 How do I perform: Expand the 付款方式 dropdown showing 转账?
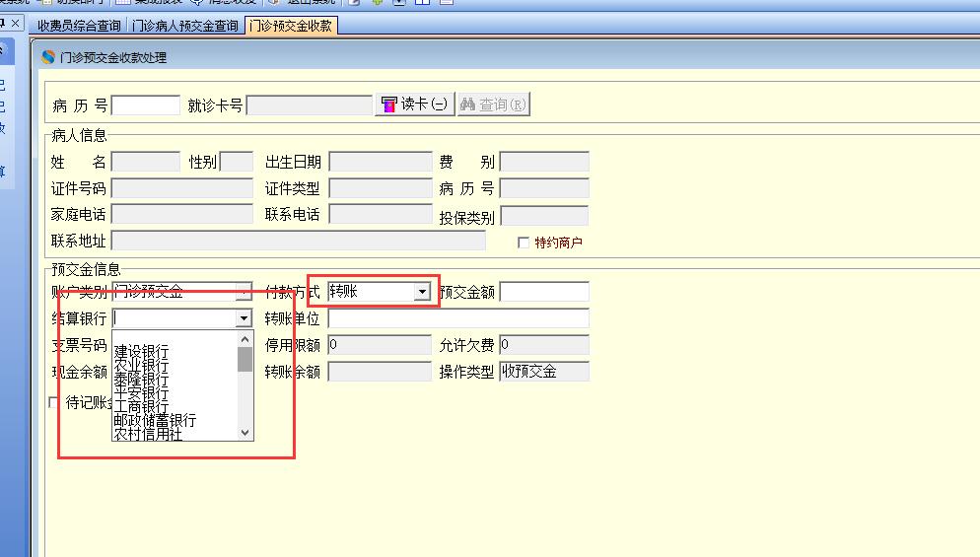click(423, 291)
